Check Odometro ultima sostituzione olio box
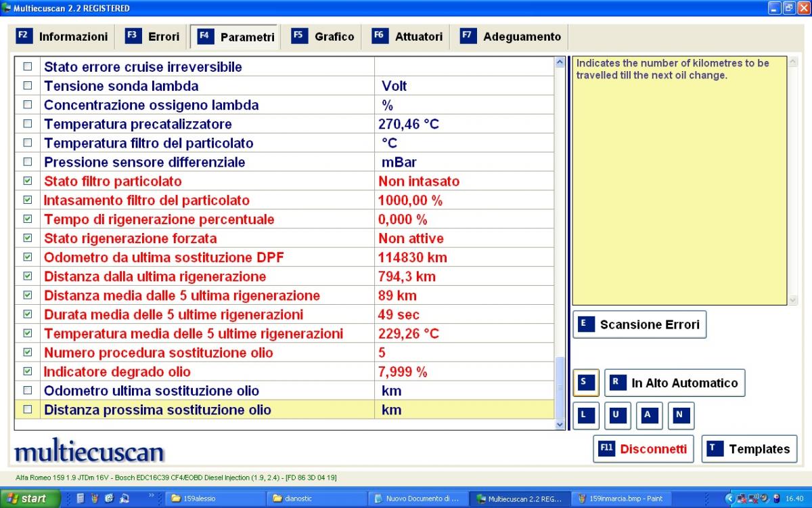Viewport: 812px width, 508px height. (x=28, y=390)
